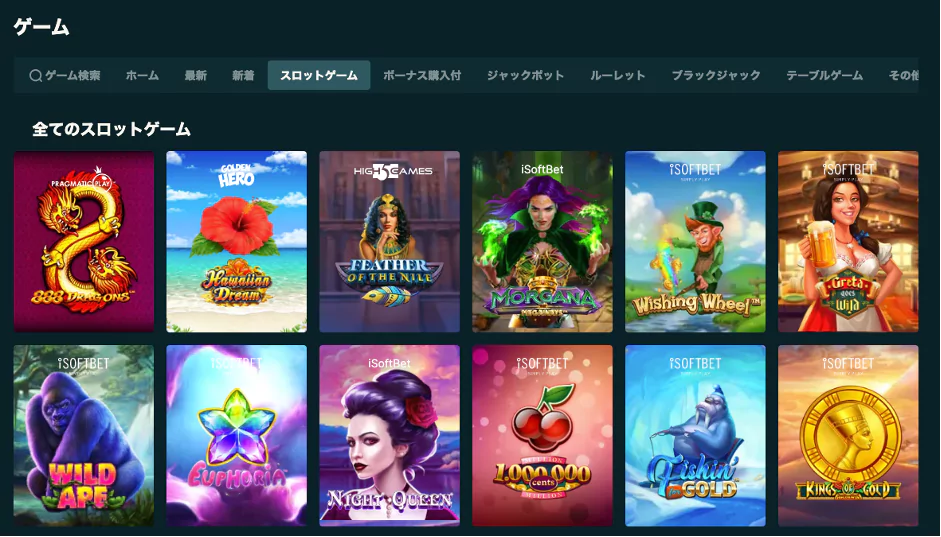The height and width of the screenshot is (537, 941).
Task: Click the 1,000,000 cents cherry slot
Action: (543, 436)
